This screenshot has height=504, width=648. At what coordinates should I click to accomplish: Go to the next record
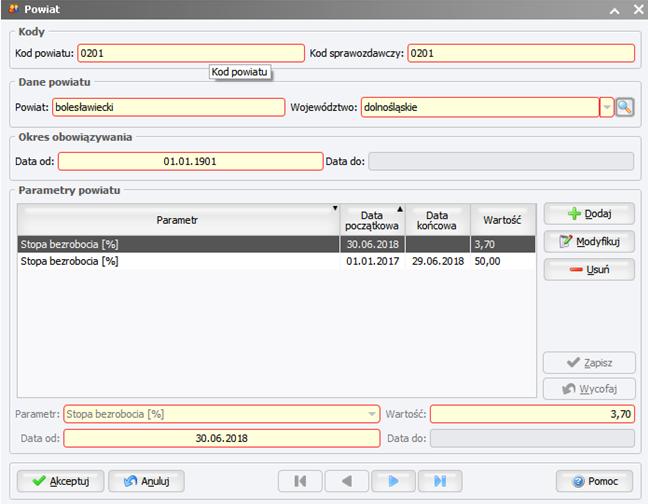coord(393,481)
